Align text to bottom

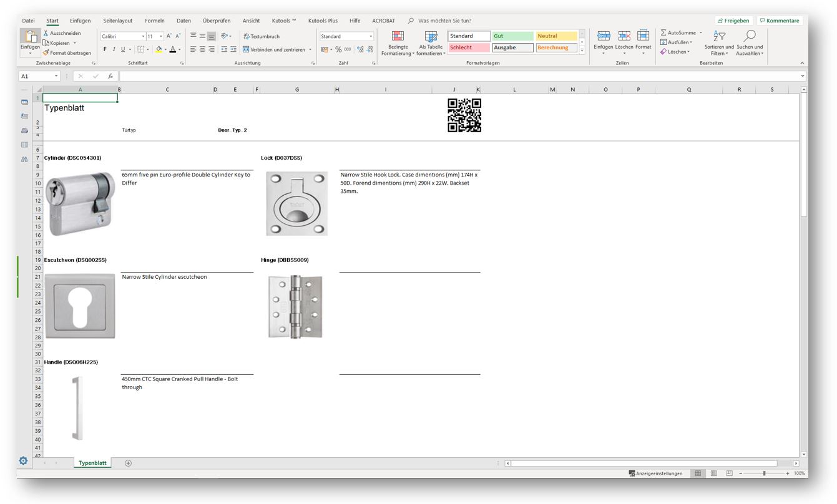pyautogui.click(x=212, y=36)
